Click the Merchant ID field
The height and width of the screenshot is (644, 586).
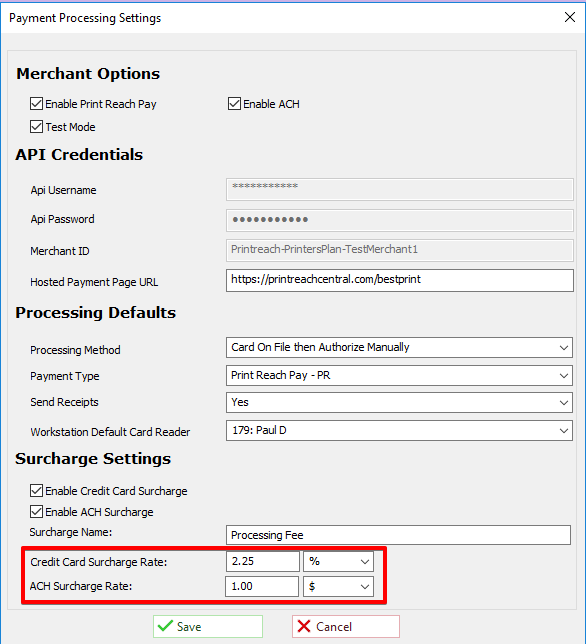pyautogui.click(x=400, y=250)
